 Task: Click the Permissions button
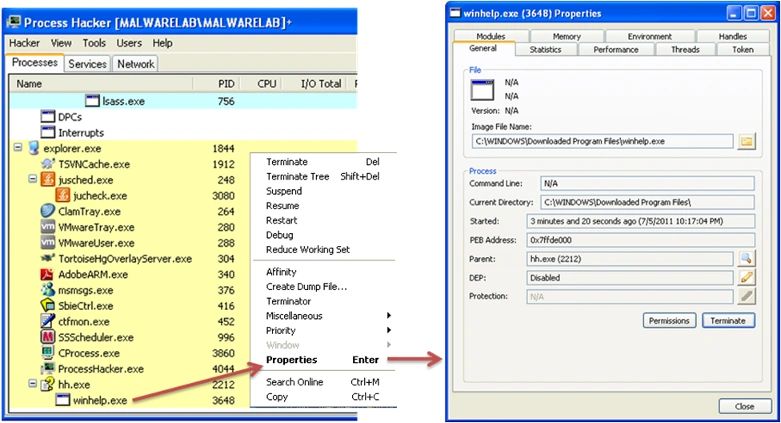[669, 320]
